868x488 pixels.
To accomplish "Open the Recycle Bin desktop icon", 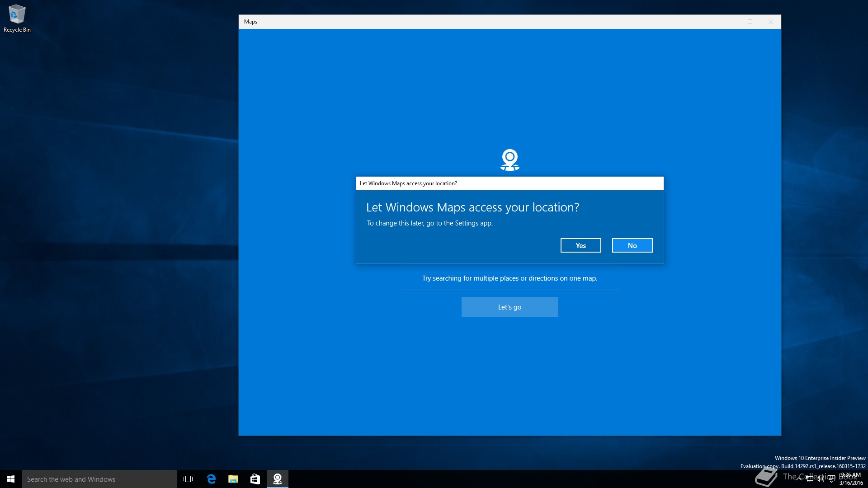I will 17,19.
